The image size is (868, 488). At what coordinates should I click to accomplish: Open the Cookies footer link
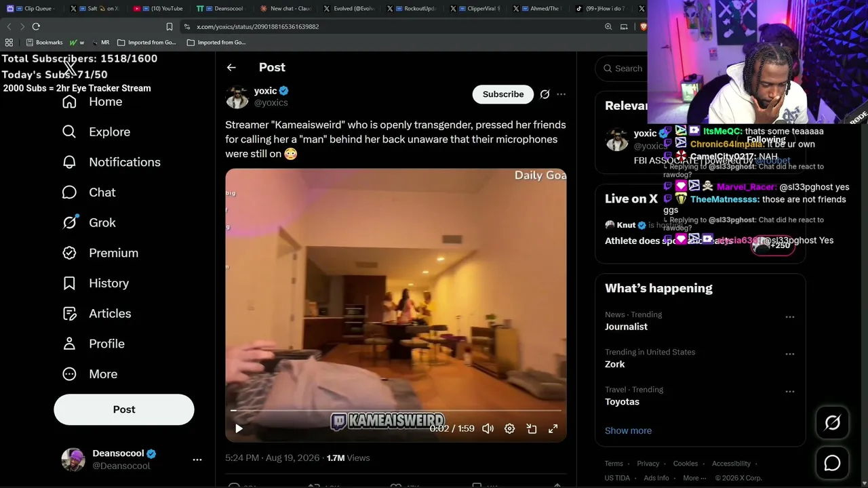pyautogui.click(x=686, y=464)
